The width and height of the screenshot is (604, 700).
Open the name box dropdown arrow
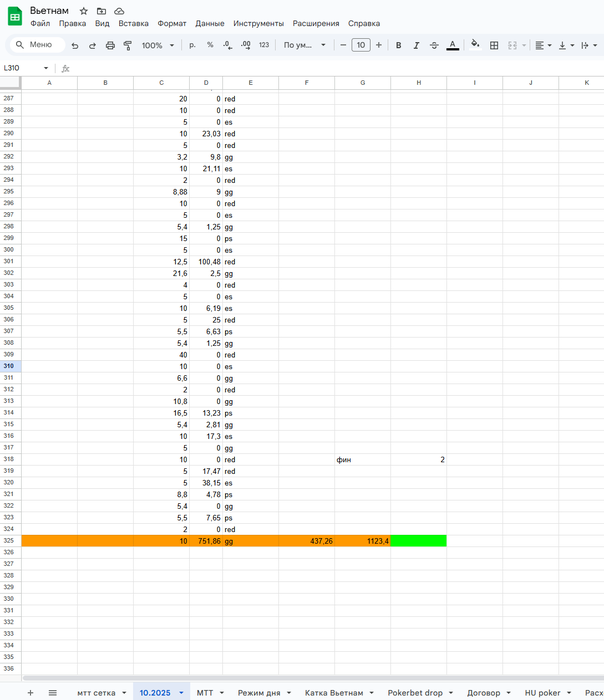point(46,68)
